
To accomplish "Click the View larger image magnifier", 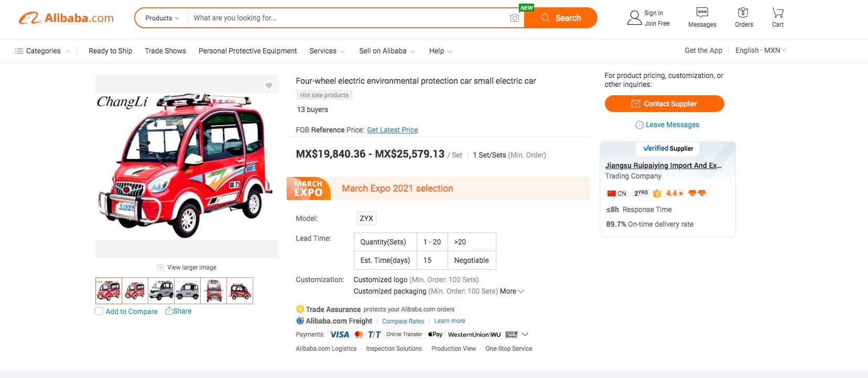I will click(x=161, y=268).
